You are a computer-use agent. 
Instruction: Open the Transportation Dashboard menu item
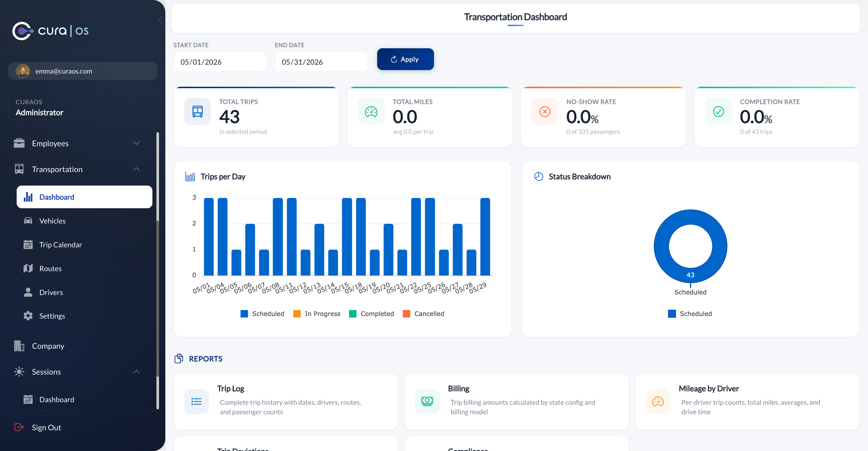84,197
